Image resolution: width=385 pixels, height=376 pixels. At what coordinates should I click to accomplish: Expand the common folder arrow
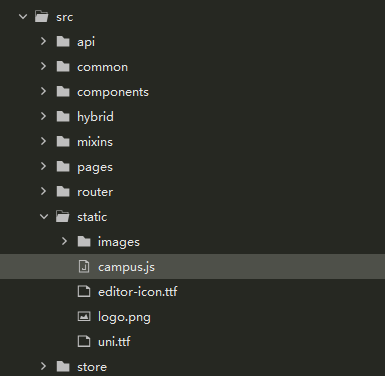click(43, 66)
